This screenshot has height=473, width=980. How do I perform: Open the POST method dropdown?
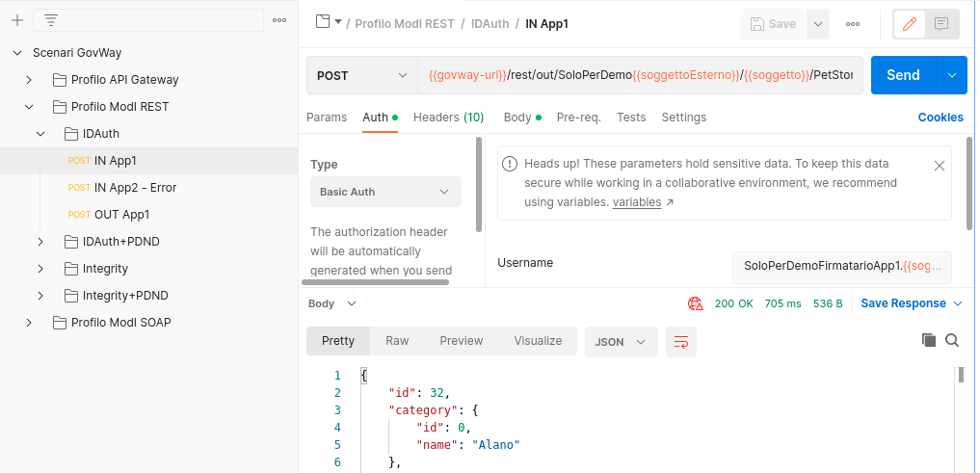tap(362, 75)
